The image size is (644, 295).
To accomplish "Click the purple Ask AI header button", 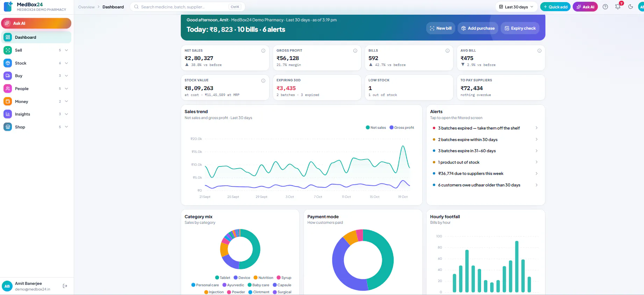I will click(585, 7).
